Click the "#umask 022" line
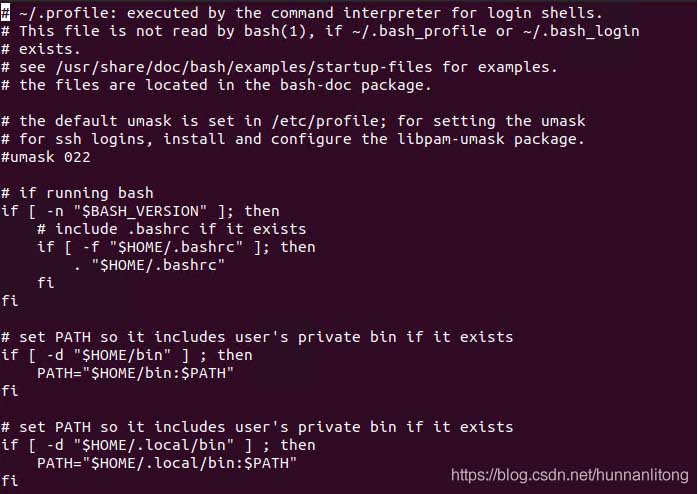The image size is (698, 494). (x=46, y=157)
